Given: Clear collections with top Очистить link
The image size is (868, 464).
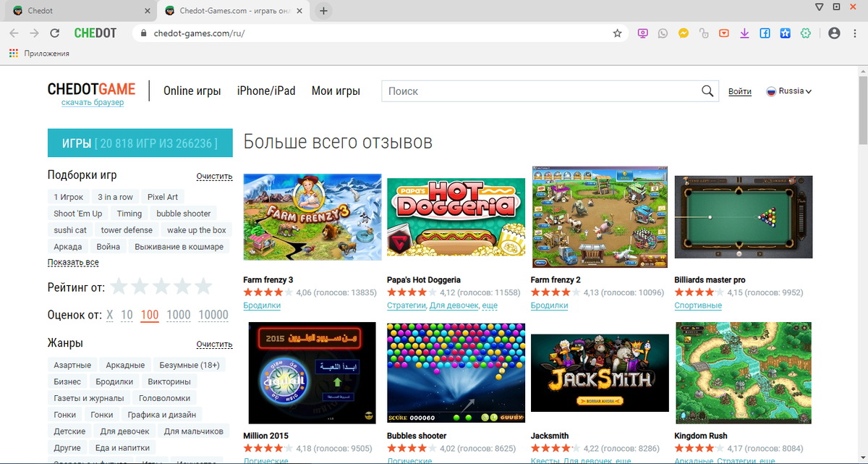Looking at the screenshot, I should click(x=214, y=177).
